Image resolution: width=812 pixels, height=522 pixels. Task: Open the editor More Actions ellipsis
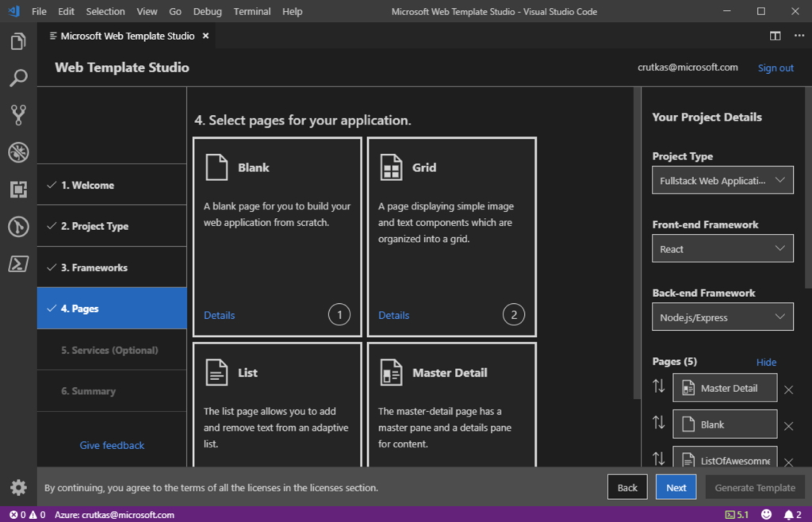coord(799,36)
